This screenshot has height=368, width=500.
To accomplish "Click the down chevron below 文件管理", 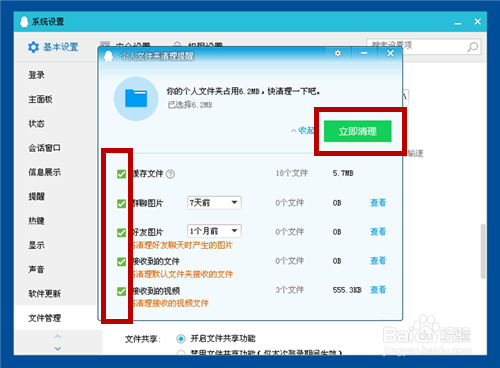I will pos(58,348).
